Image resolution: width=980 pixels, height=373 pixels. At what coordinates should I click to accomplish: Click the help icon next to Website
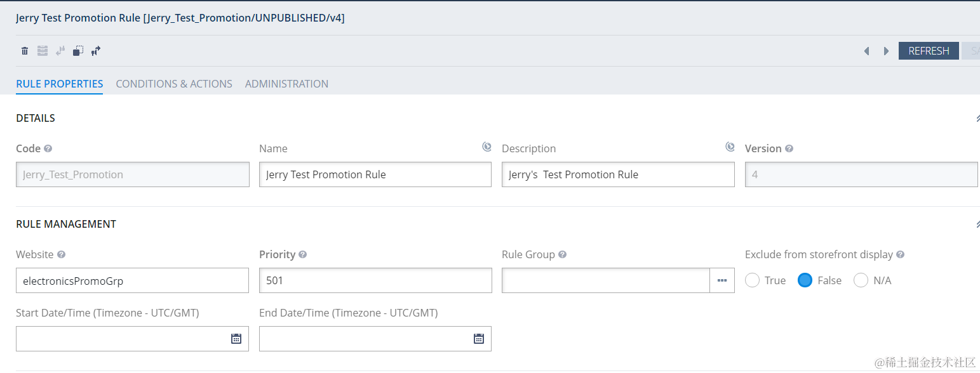(61, 254)
